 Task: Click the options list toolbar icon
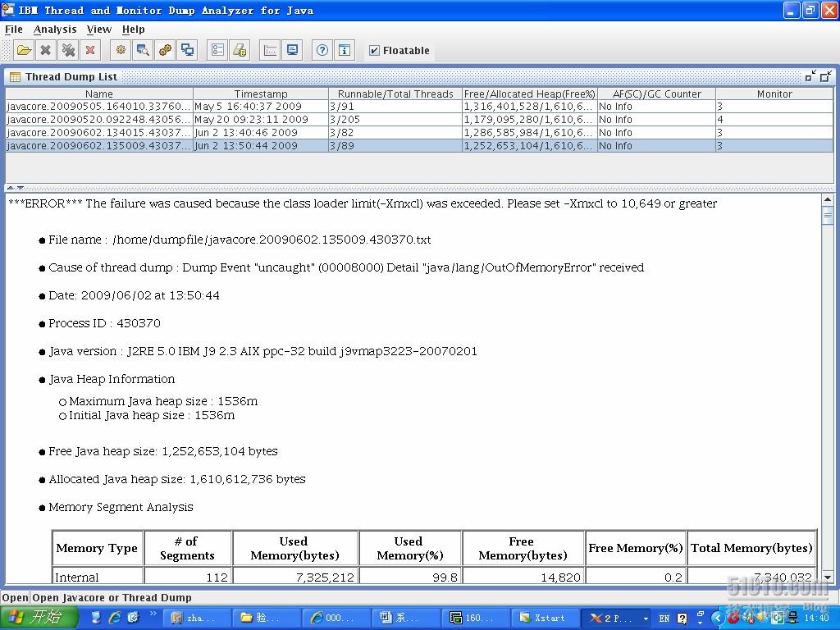[x=217, y=50]
